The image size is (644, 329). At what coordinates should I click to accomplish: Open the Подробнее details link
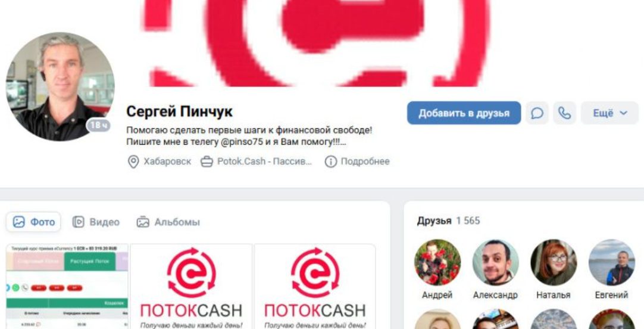click(x=365, y=162)
